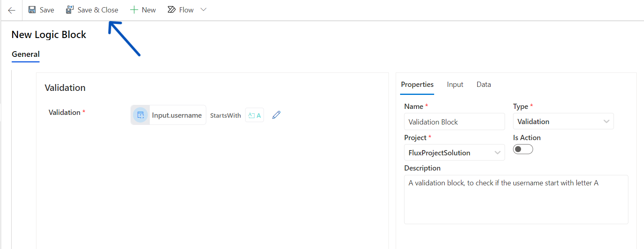Open the Data tab

483,84
